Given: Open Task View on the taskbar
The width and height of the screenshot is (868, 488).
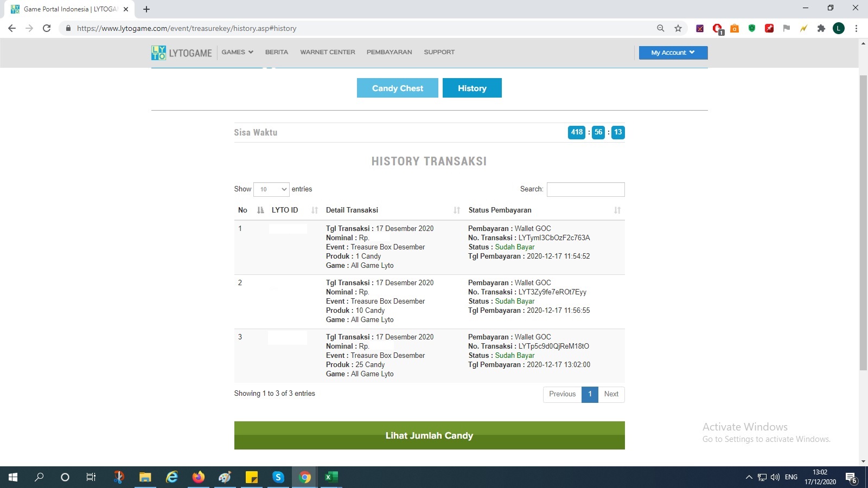Looking at the screenshot, I should pos(91,477).
